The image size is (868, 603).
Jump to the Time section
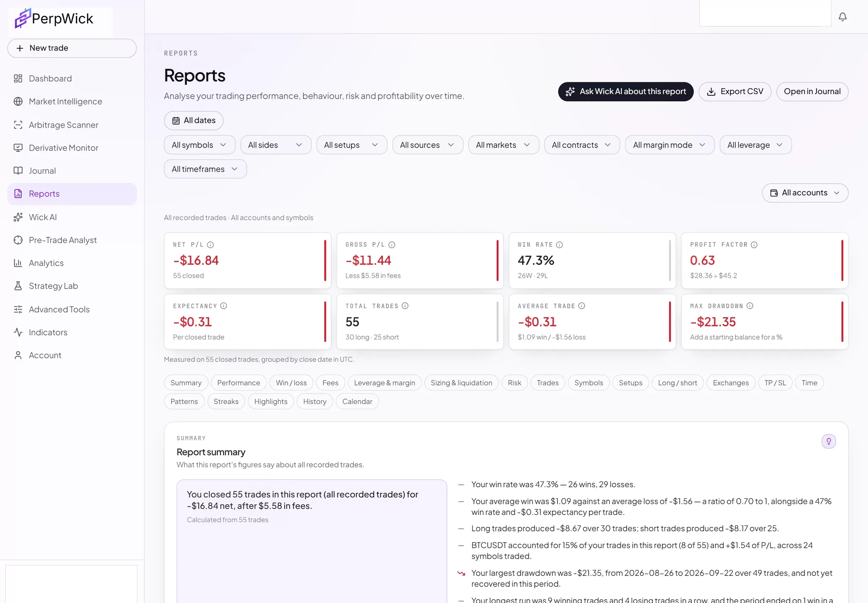click(809, 383)
